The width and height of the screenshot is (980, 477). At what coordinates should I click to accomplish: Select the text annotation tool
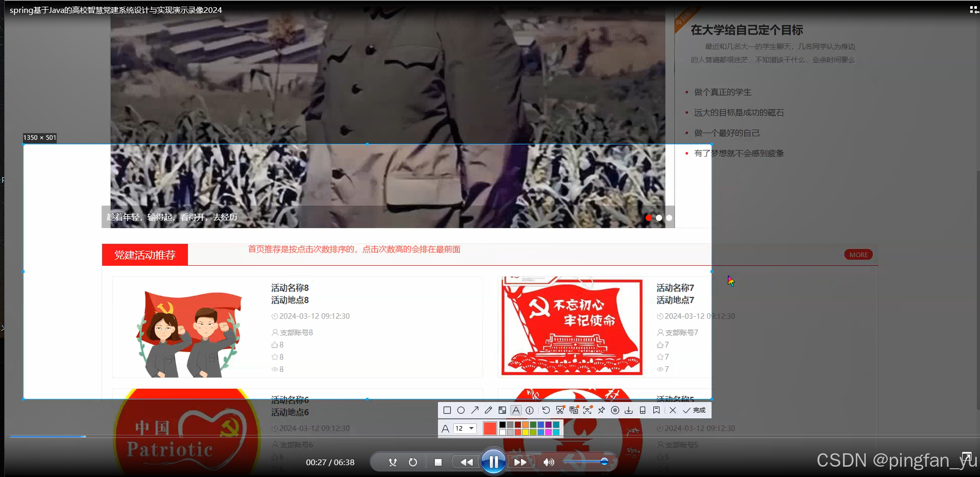pos(516,411)
